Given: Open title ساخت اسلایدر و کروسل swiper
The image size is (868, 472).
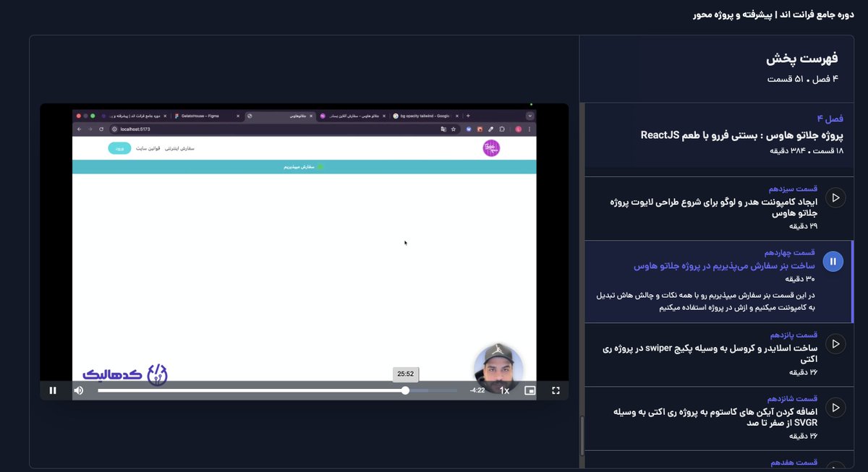Looking at the screenshot, I should pos(710,354).
